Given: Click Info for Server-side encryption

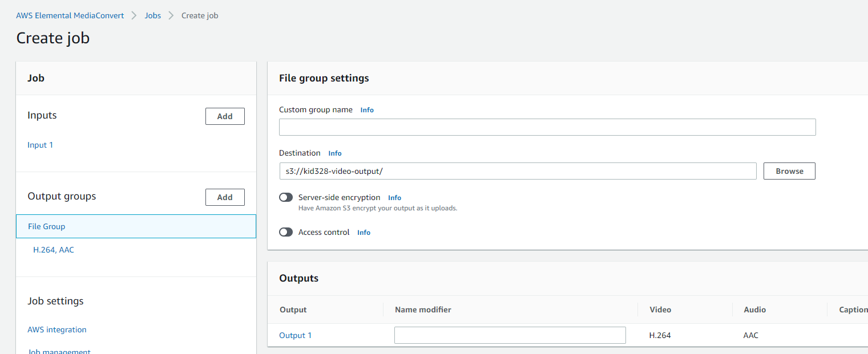Looking at the screenshot, I should (x=394, y=198).
